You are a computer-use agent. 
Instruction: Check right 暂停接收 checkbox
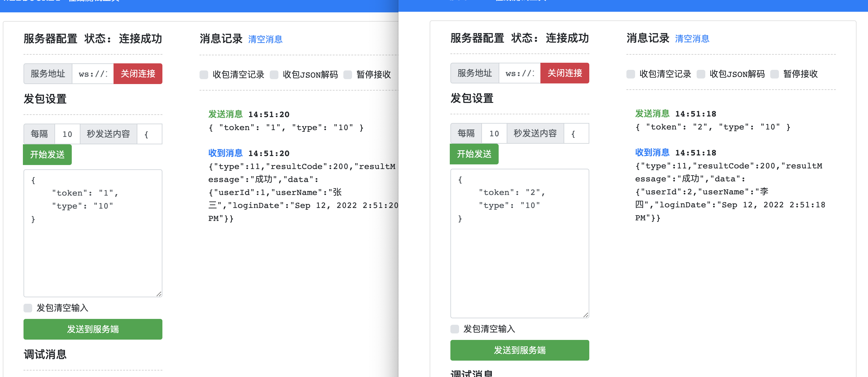pos(775,74)
